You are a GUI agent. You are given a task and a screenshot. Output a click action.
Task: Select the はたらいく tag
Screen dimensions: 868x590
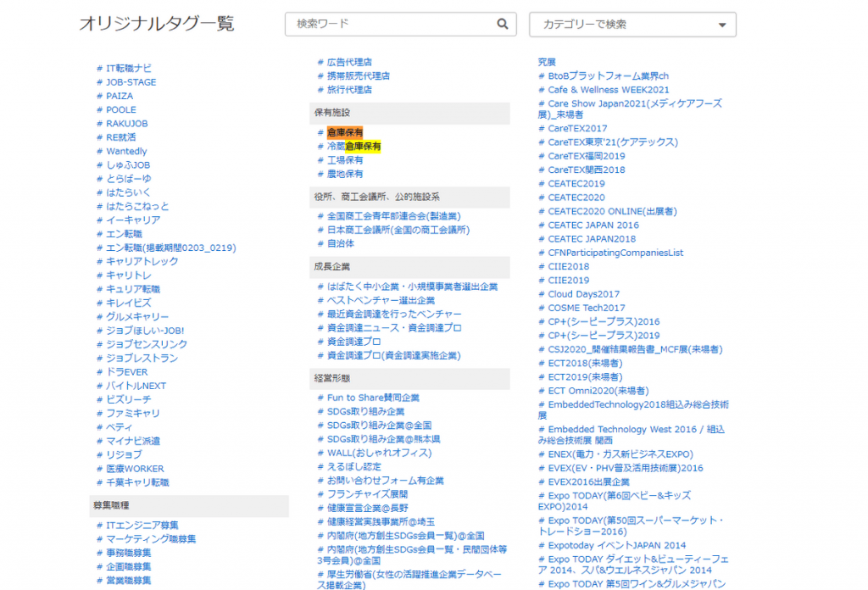click(x=129, y=192)
